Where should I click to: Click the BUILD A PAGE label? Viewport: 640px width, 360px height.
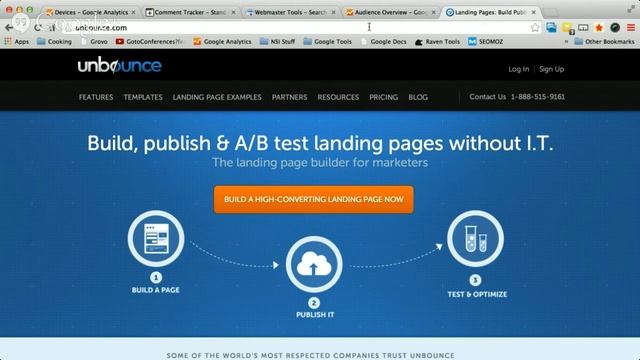(x=156, y=290)
